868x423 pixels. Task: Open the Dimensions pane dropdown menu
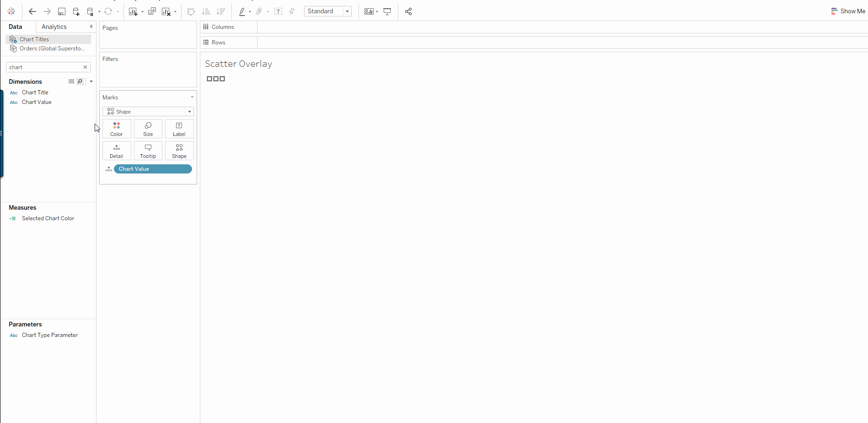(x=91, y=81)
